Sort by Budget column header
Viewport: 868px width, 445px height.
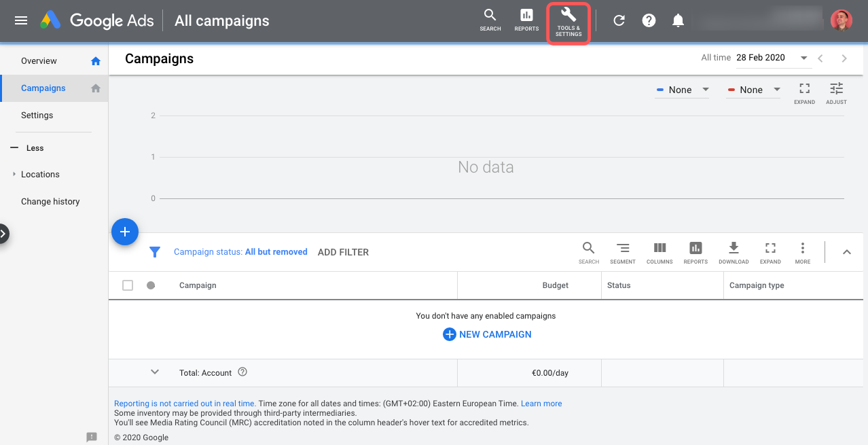pyautogui.click(x=555, y=285)
